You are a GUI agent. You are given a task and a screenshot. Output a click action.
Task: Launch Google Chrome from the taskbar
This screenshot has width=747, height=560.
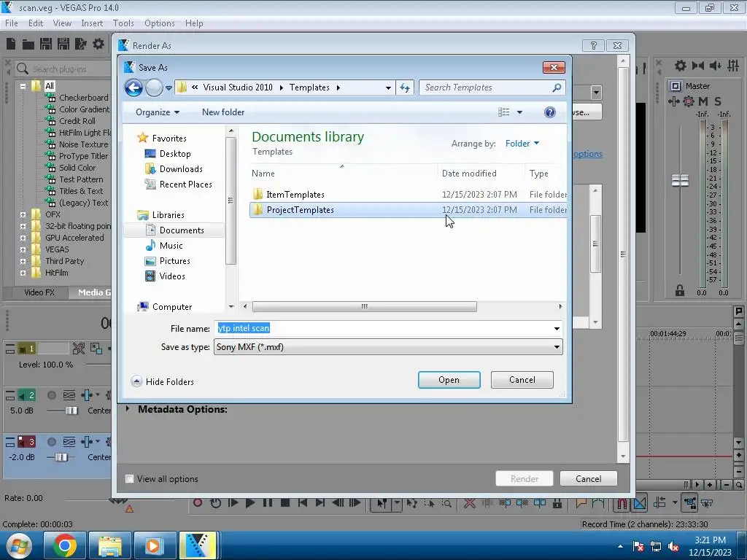point(65,545)
